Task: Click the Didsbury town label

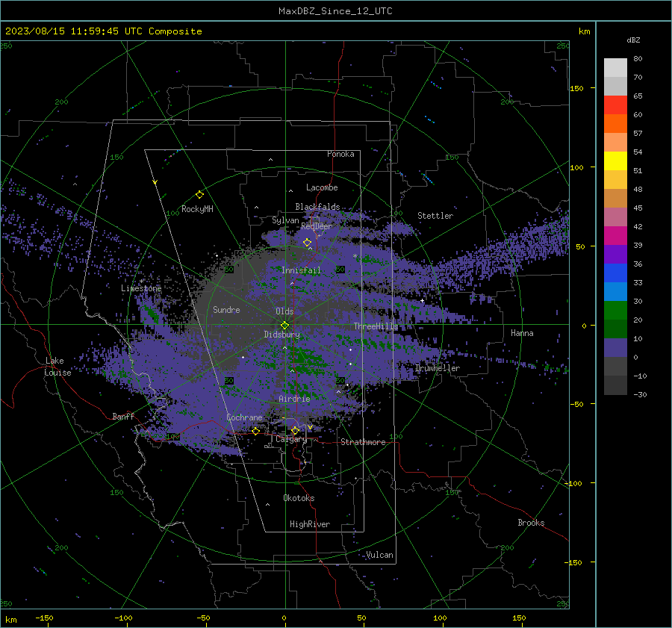Action: (281, 335)
